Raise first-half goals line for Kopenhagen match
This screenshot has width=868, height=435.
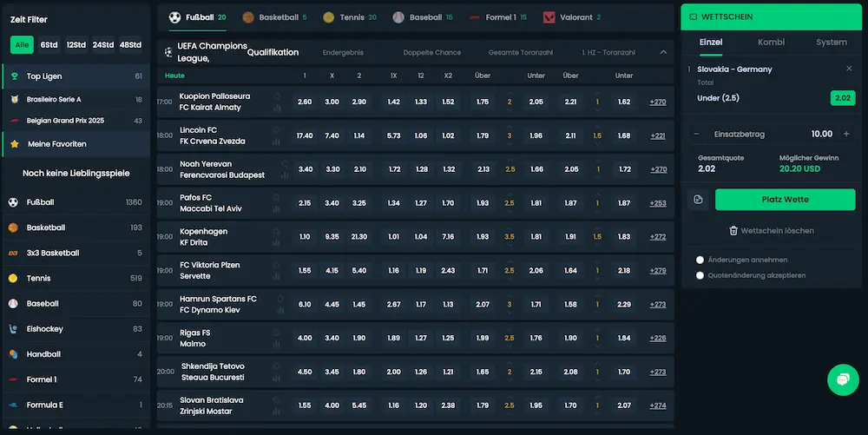(x=597, y=229)
